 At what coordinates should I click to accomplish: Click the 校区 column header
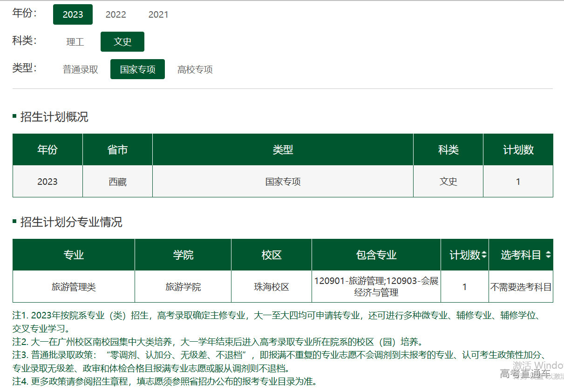[x=272, y=255]
